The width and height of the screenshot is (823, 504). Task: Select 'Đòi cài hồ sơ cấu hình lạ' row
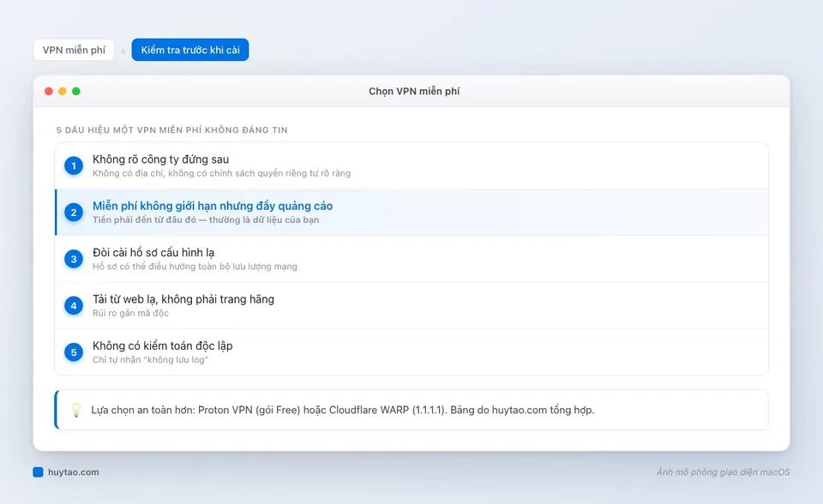(x=411, y=260)
